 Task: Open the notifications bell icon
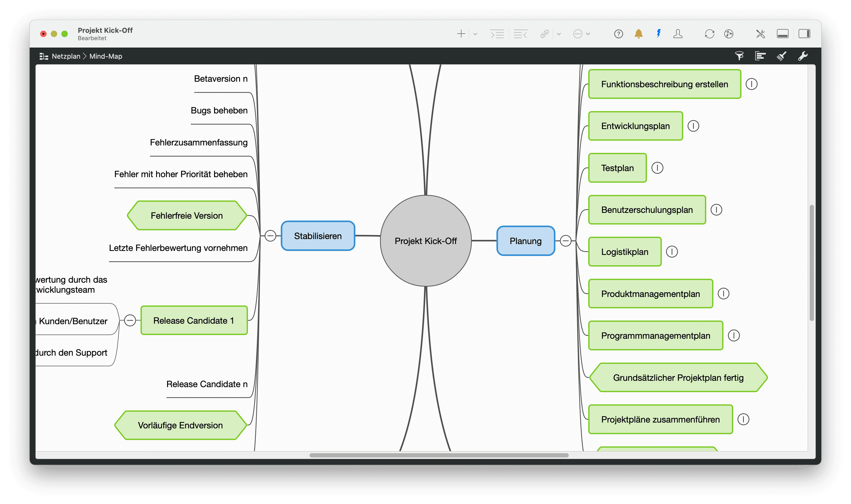(x=638, y=34)
